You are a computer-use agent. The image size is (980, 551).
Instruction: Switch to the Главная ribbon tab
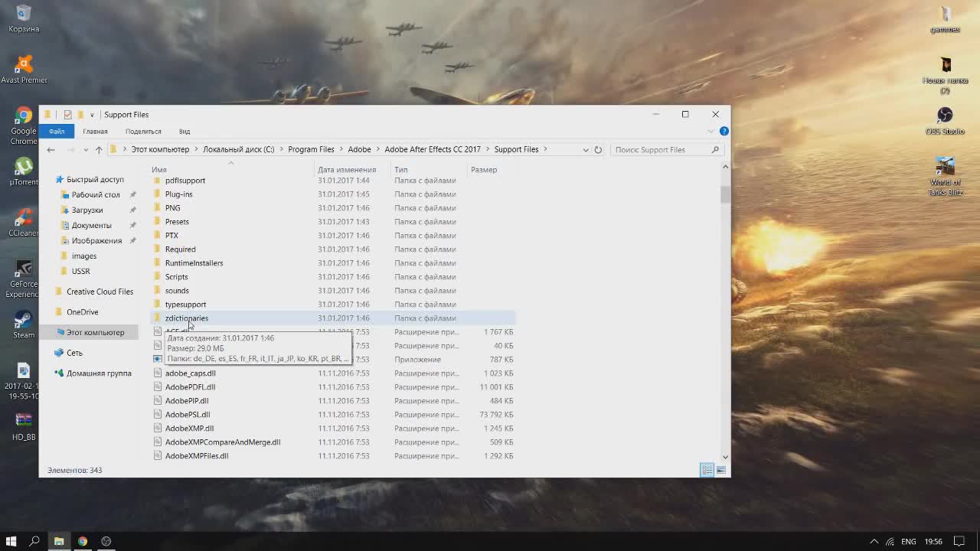coord(95,132)
